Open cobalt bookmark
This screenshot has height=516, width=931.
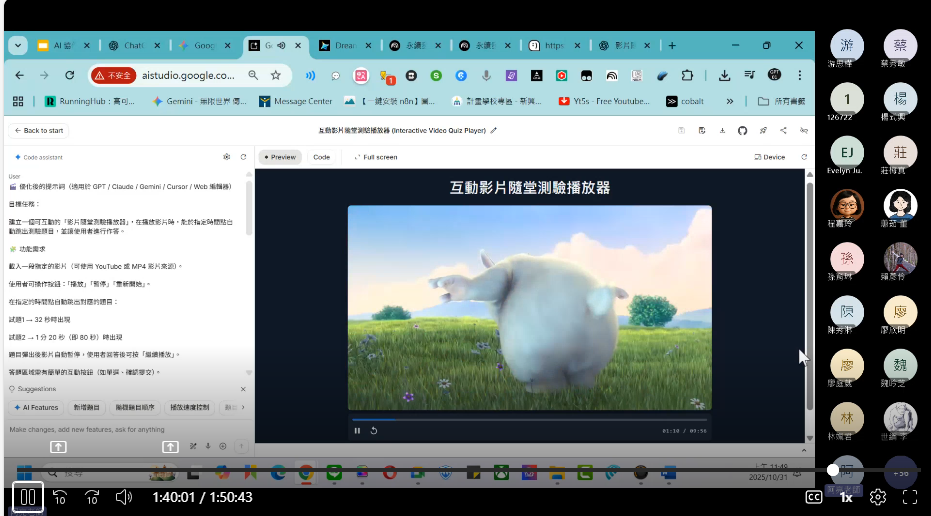pyautogui.click(x=685, y=102)
